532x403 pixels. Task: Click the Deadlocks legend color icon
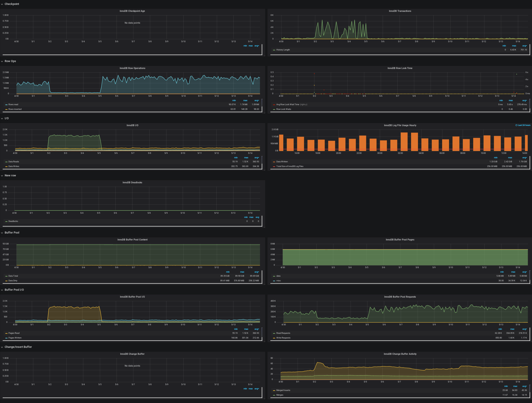pos(6,221)
